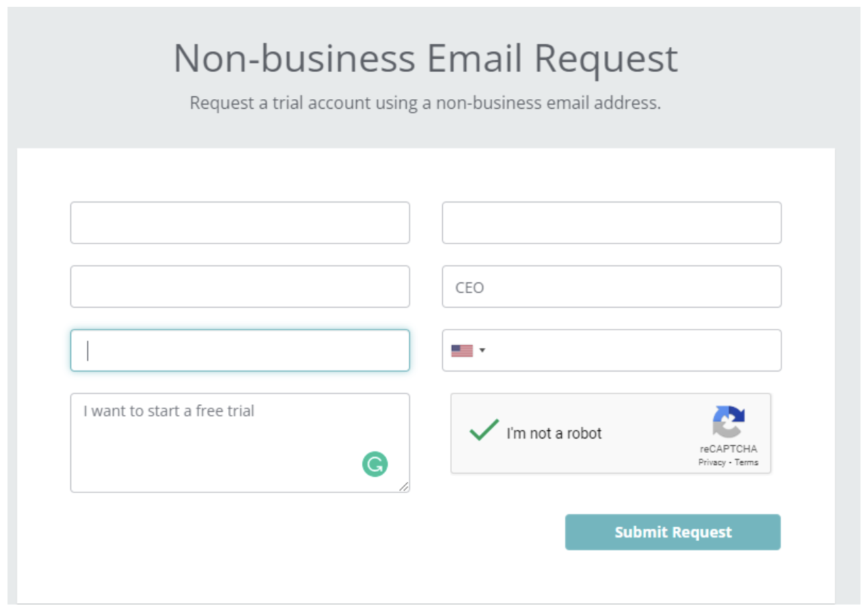Click the green Grammarly icon in message box
Viewport: 868px width, 610px height.
tap(375, 465)
